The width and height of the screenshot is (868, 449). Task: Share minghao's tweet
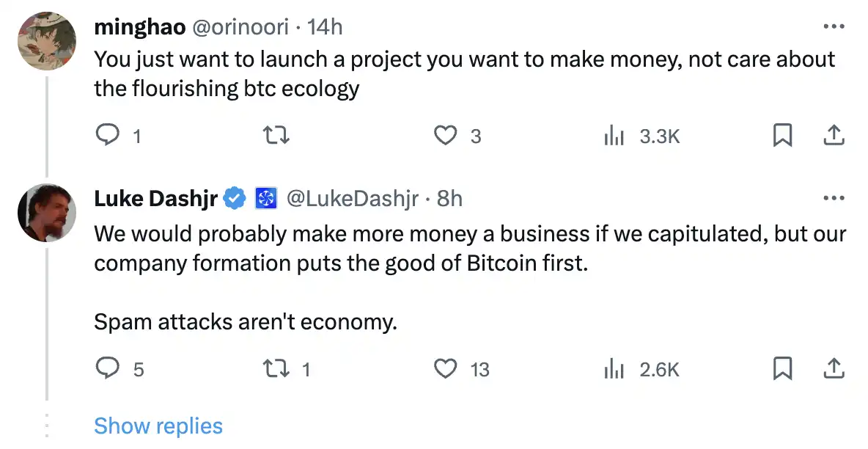click(x=834, y=135)
